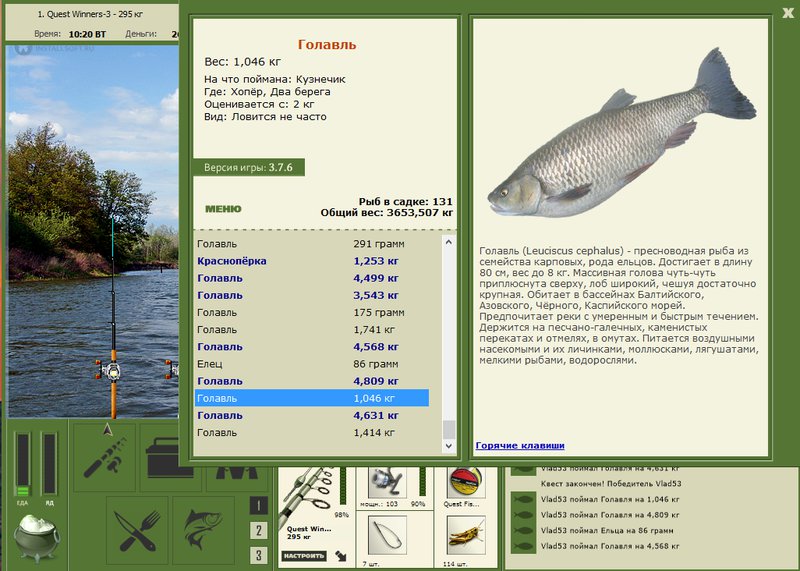Close the fish info window with X
Image resolution: width=800 pixels, height=571 pixels.
point(788,13)
